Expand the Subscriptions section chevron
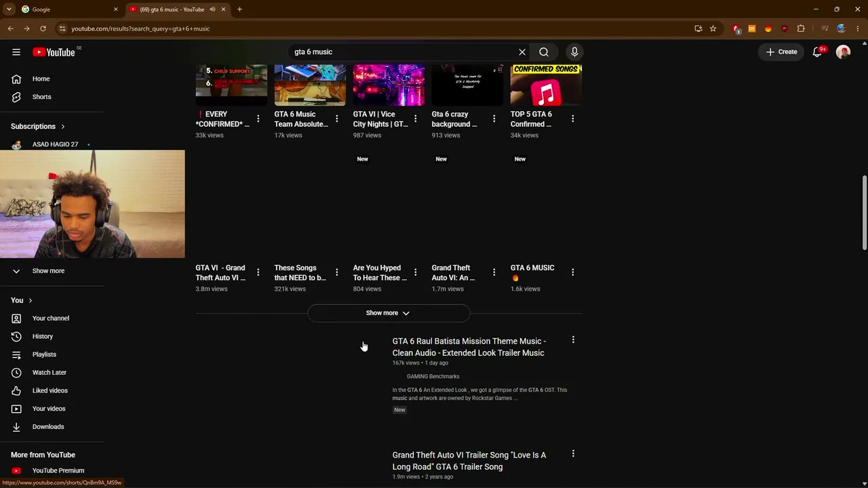868x488 pixels. pyautogui.click(x=63, y=127)
